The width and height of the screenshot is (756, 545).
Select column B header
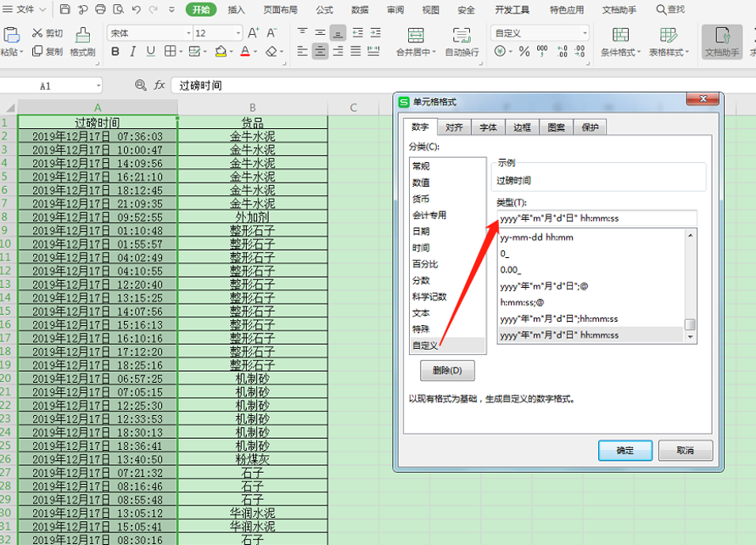(x=253, y=108)
